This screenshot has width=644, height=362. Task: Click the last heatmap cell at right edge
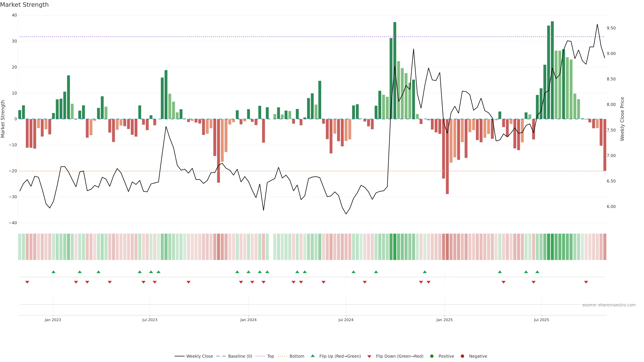(x=605, y=247)
